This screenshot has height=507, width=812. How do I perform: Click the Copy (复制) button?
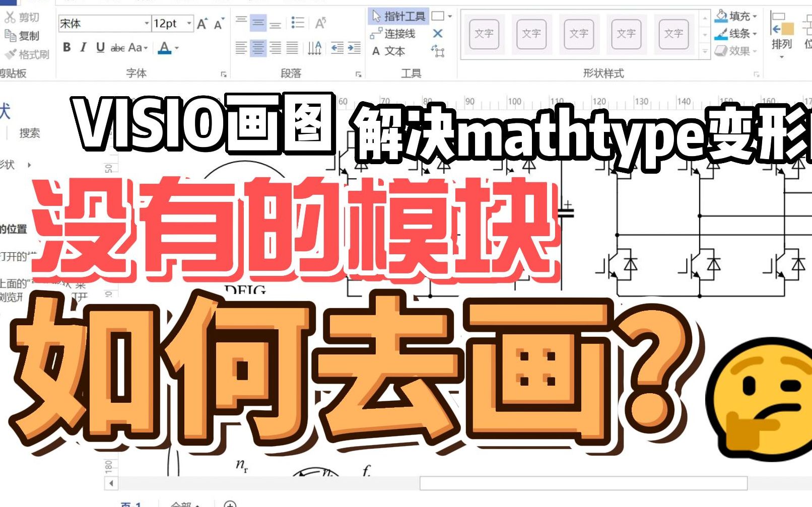tap(22, 36)
